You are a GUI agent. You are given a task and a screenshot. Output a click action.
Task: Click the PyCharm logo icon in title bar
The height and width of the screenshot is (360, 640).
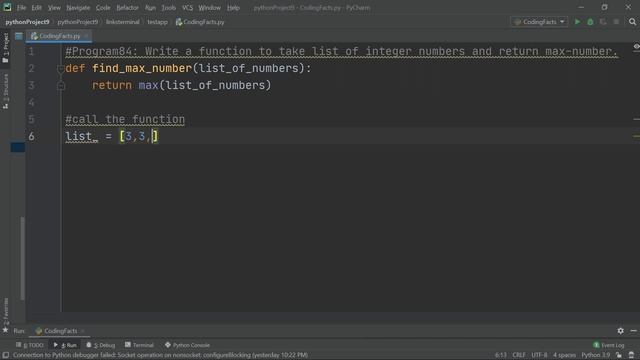click(7, 7)
